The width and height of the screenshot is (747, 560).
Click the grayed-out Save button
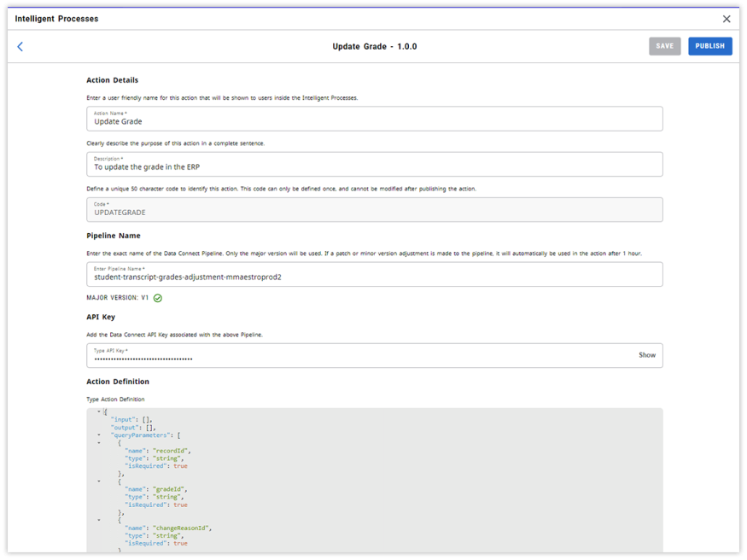[664, 46]
